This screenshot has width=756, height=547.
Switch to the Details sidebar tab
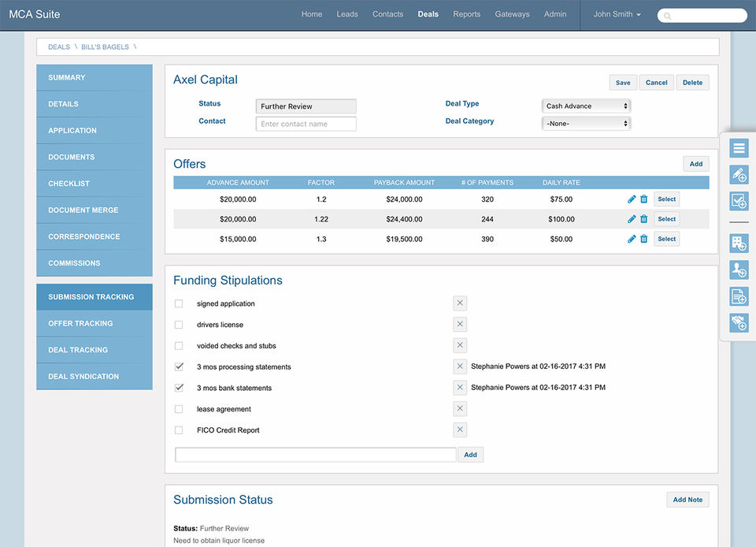94,104
